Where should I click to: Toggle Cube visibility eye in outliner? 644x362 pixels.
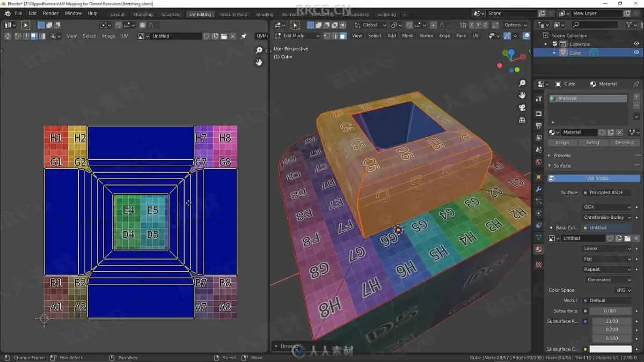(636, 53)
